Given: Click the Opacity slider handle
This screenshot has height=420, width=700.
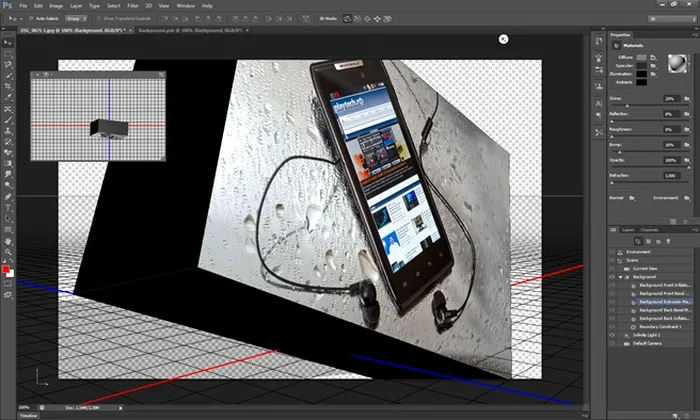Looking at the screenshot, I should pos(689,167).
